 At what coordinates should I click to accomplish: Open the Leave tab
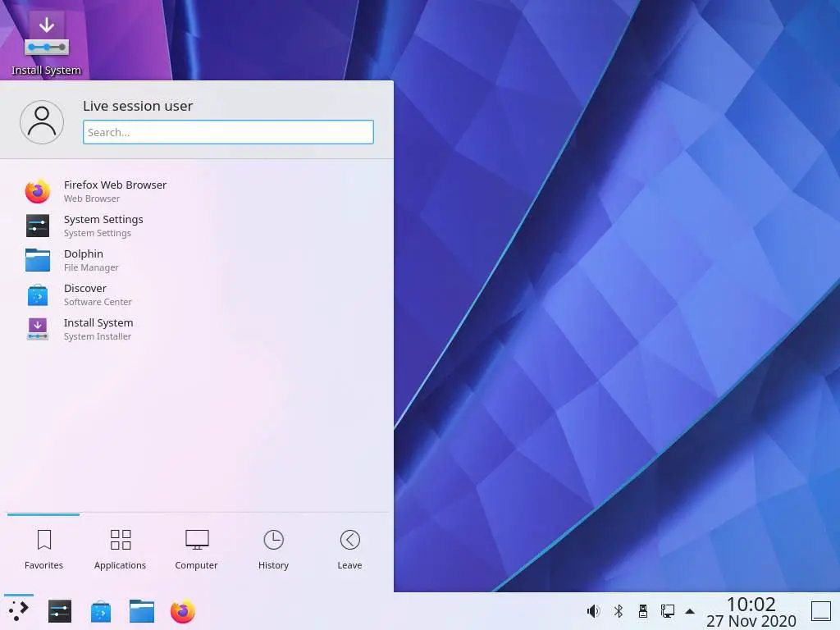click(349, 550)
